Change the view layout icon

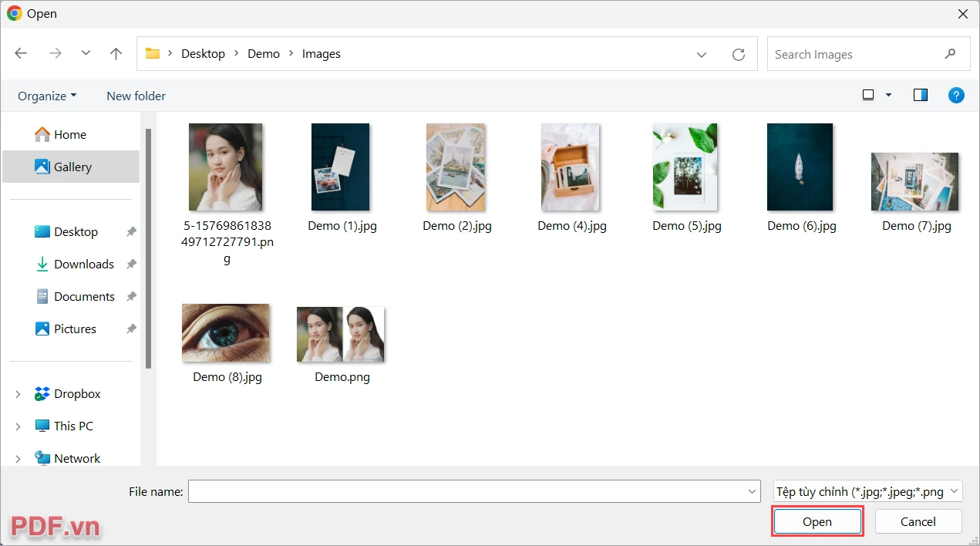(868, 95)
